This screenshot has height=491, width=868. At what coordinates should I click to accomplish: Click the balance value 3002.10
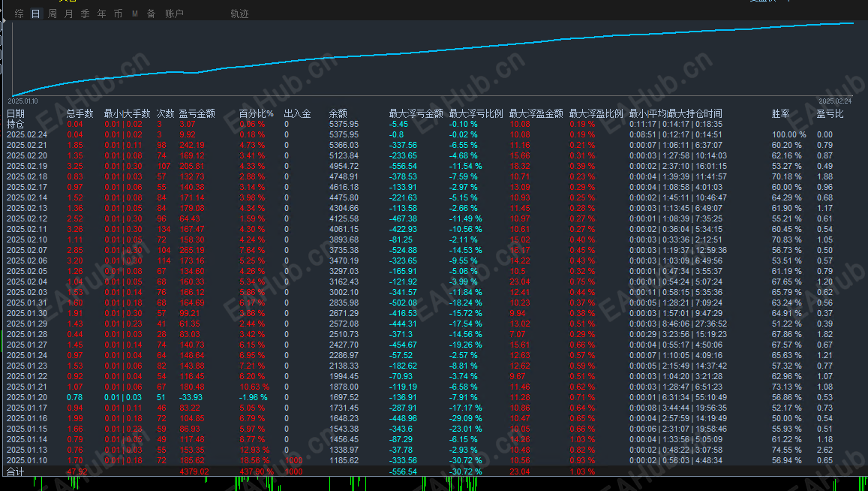[344, 292]
